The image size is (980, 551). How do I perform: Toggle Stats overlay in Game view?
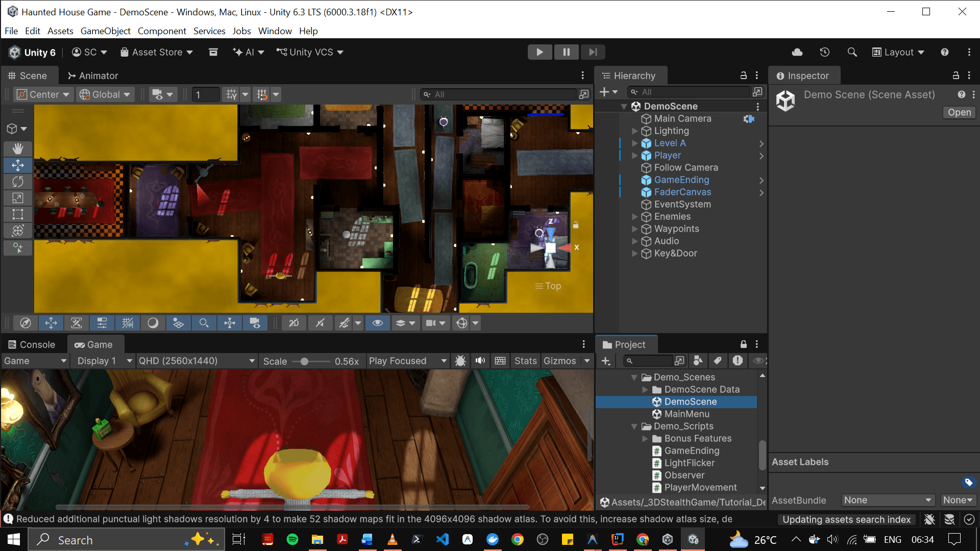coord(526,361)
